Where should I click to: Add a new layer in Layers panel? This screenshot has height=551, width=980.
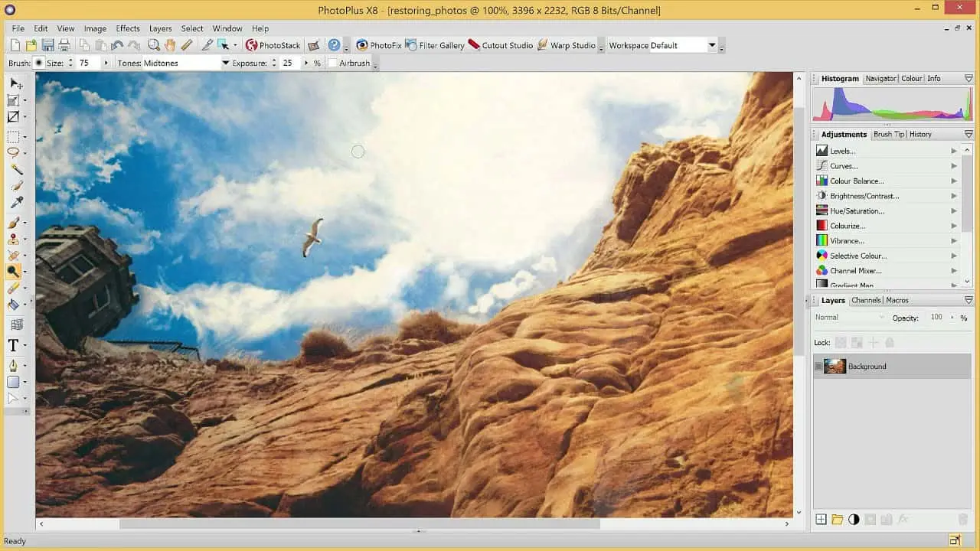[821, 520]
